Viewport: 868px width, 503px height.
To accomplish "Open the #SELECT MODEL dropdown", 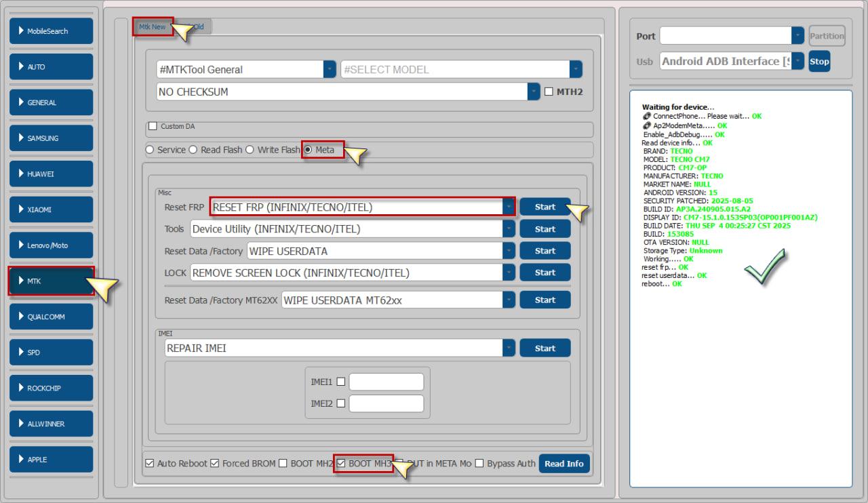I will click(576, 69).
